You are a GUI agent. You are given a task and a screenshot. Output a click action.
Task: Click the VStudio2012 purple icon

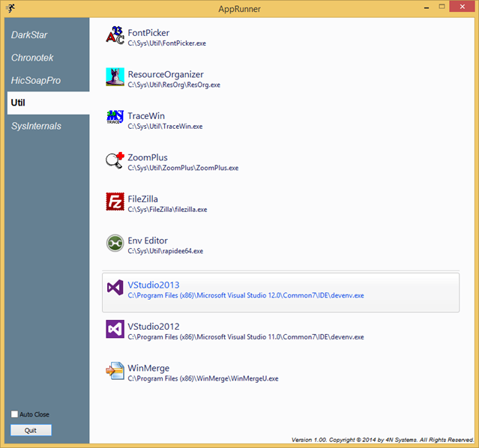(115, 329)
